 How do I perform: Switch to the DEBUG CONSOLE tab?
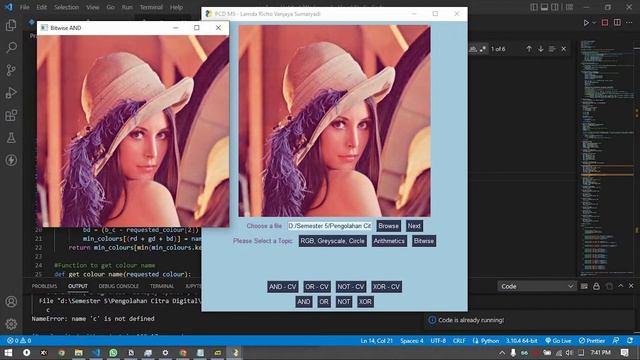(x=119, y=286)
